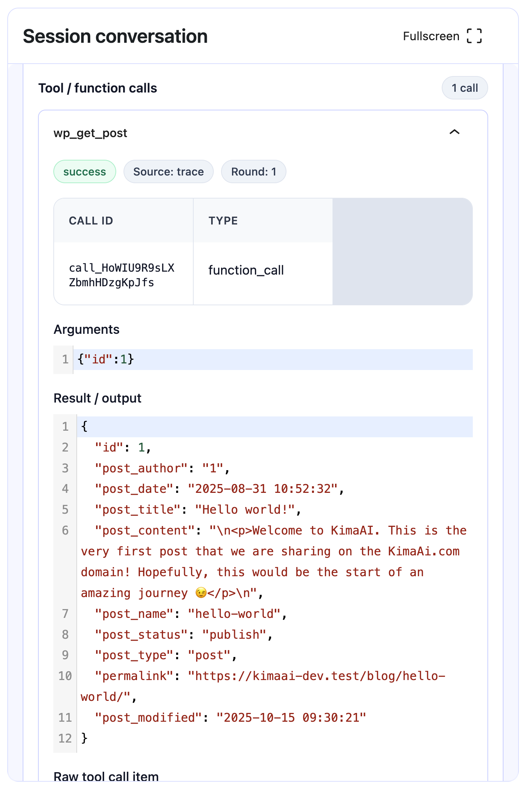
Task: Click the Raw tool call item heading
Action: point(106,776)
